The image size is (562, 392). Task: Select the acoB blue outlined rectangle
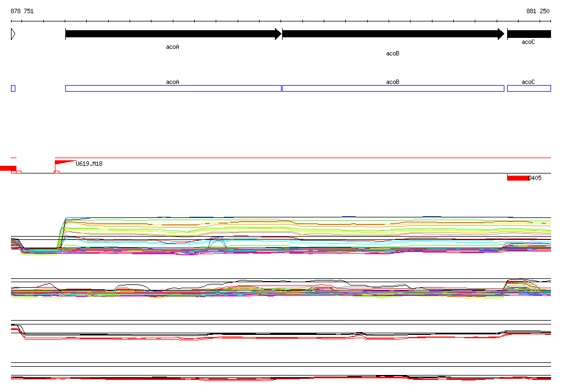coord(393,88)
